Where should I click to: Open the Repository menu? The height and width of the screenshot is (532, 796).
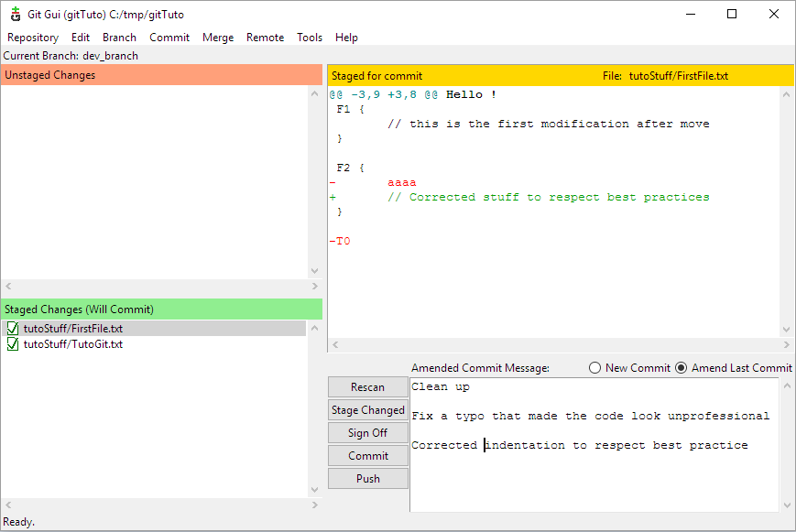tap(33, 38)
